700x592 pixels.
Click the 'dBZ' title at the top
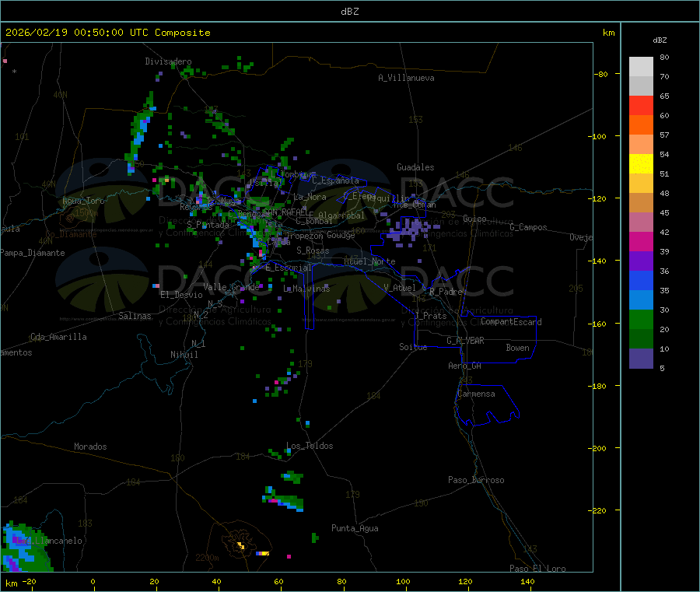(x=349, y=12)
